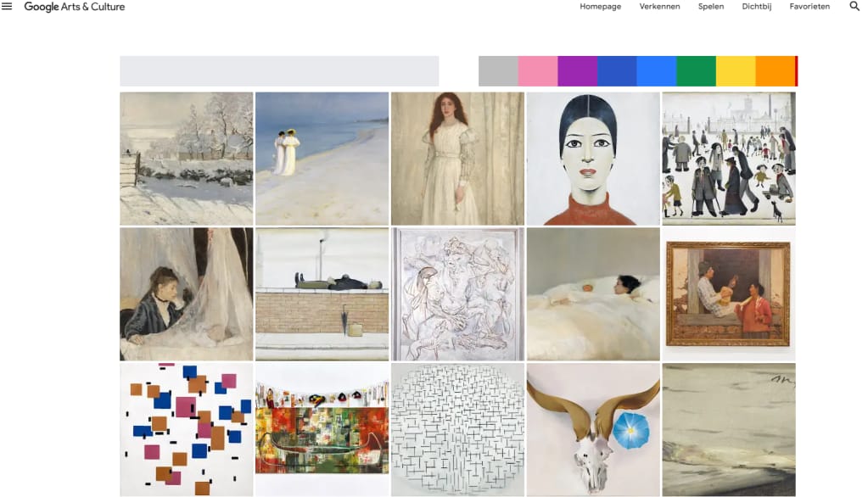
Task: Open the colored squares abstract composition
Action: coord(187,429)
